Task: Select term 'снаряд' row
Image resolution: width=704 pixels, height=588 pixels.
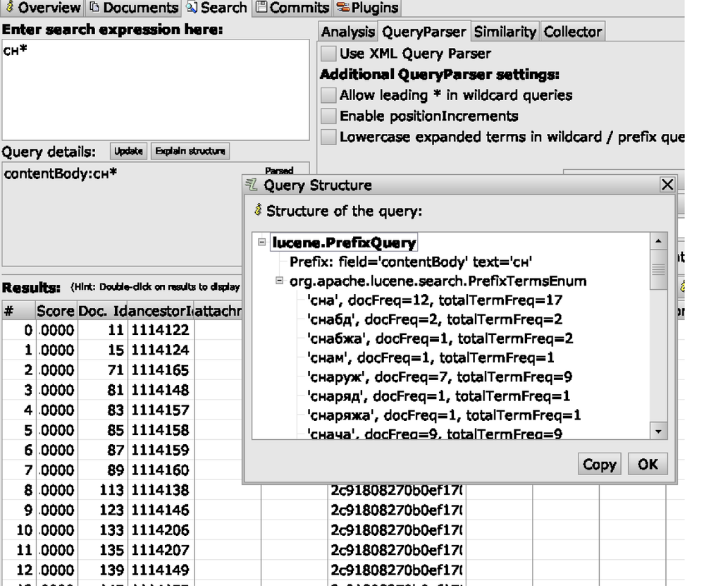Action: (x=438, y=396)
